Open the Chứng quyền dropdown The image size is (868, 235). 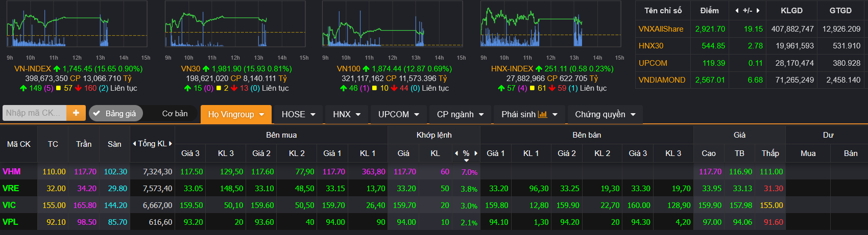[x=605, y=114]
